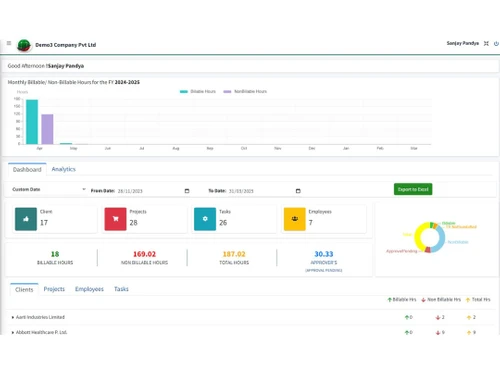Viewport: 500px width, 375px height.
Task: Click orange arrow next to Total Hrs
Action: (x=468, y=300)
